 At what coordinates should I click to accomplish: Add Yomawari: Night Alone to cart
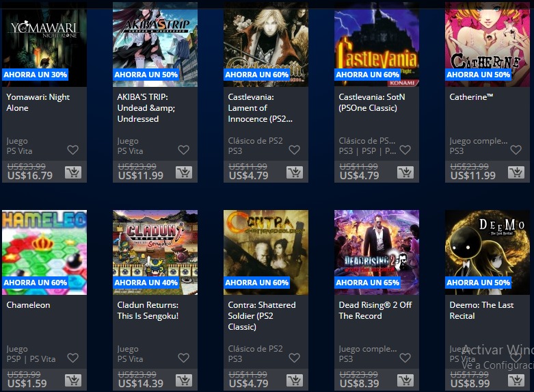[73, 172]
